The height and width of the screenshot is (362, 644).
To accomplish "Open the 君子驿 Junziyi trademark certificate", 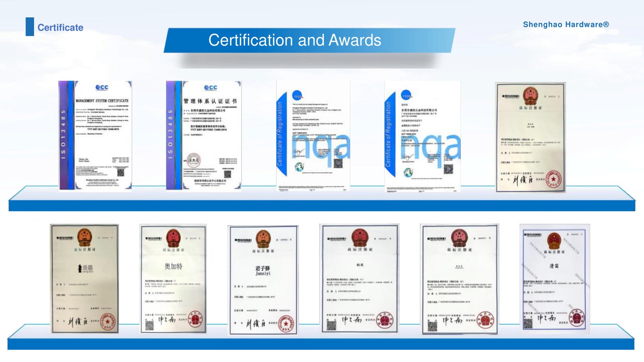I will tap(263, 280).
